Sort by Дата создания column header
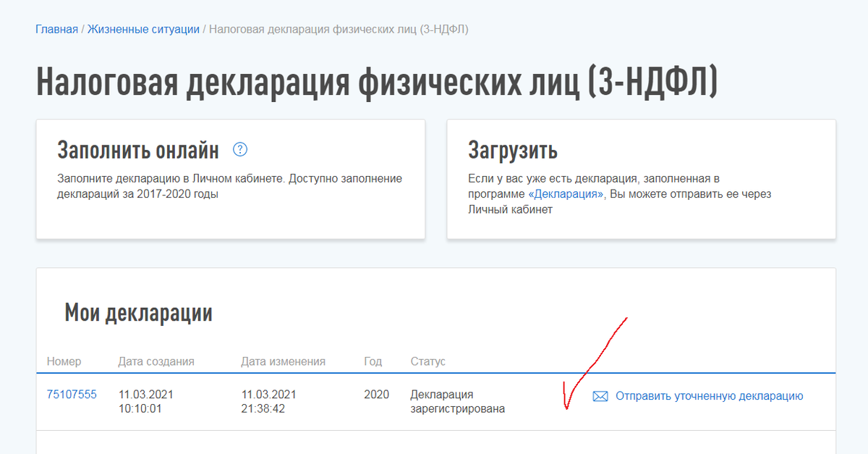Screen dimensions: 868x454 point(156,361)
